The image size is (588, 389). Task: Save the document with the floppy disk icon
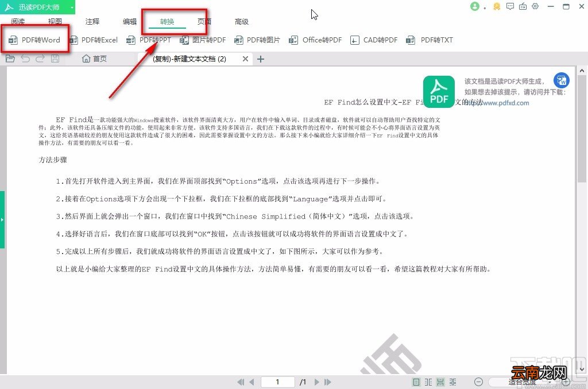pyautogui.click(x=55, y=59)
